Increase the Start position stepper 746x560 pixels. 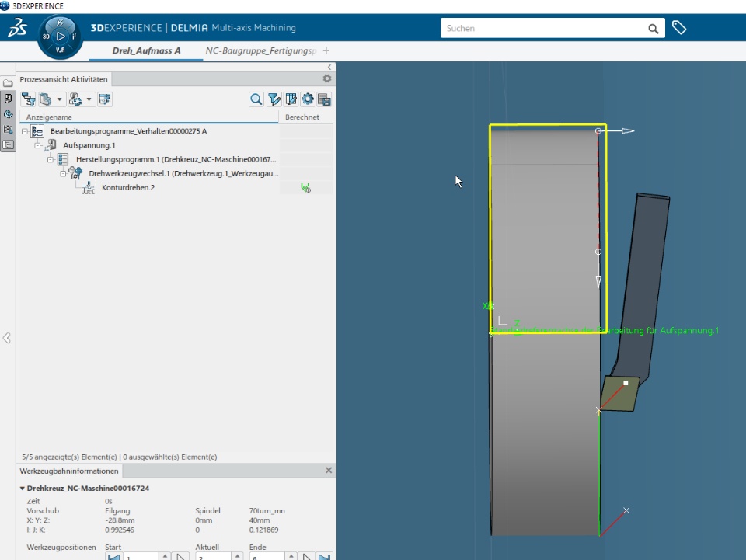click(165, 555)
